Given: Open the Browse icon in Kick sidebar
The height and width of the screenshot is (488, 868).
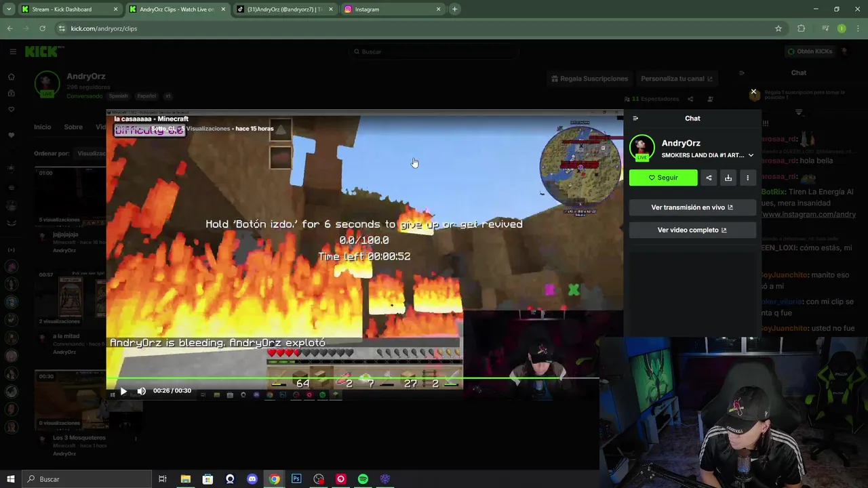Looking at the screenshot, I should point(11,94).
